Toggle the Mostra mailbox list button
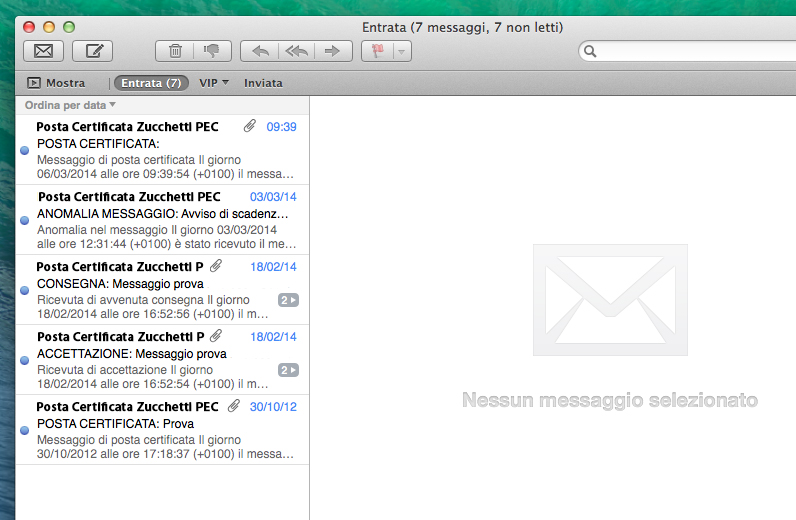796x520 pixels. pyautogui.click(x=56, y=83)
